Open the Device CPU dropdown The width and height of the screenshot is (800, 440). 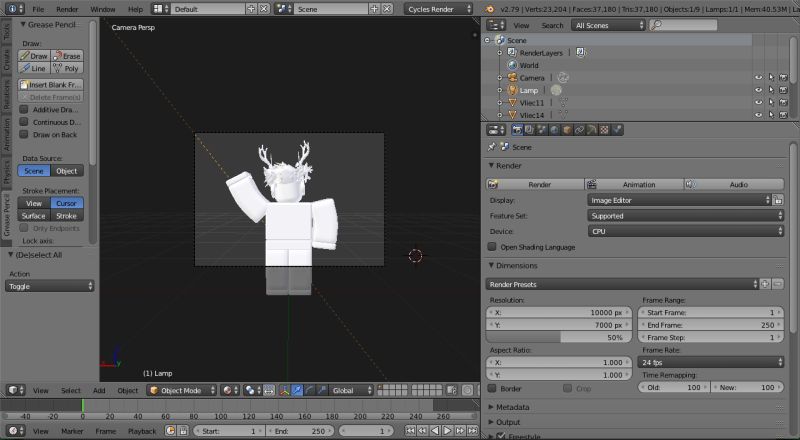(x=685, y=231)
